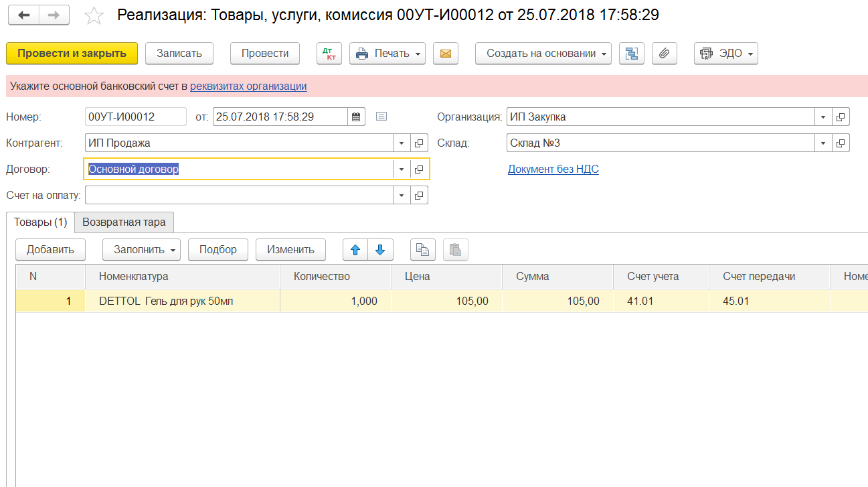Show Дт/Кт accounting entries

[x=329, y=54]
